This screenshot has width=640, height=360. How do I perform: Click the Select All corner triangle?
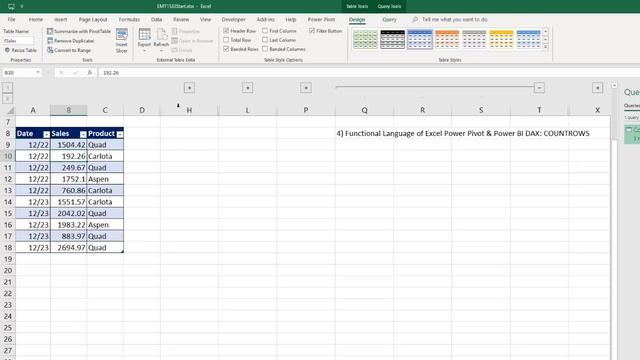tap(10, 110)
